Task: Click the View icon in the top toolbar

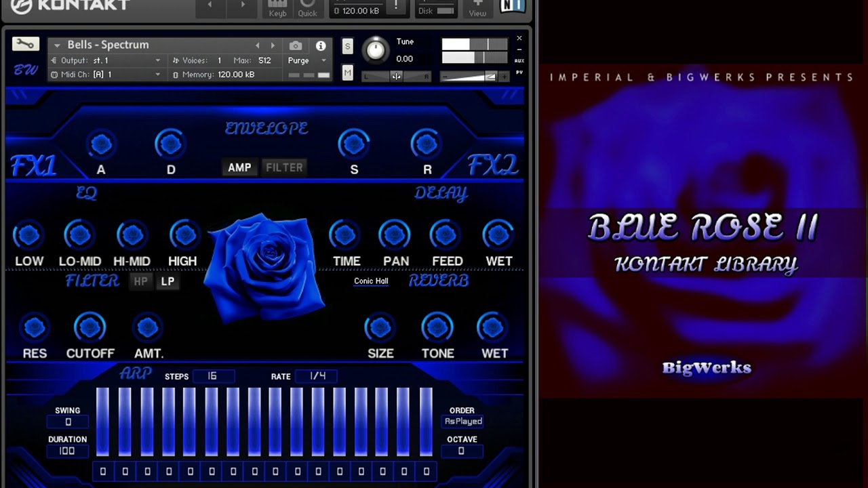Action: (477, 9)
